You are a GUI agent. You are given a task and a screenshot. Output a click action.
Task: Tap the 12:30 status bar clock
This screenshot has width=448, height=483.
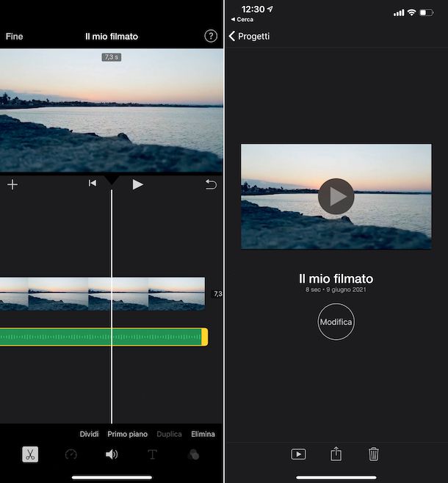tap(253, 10)
